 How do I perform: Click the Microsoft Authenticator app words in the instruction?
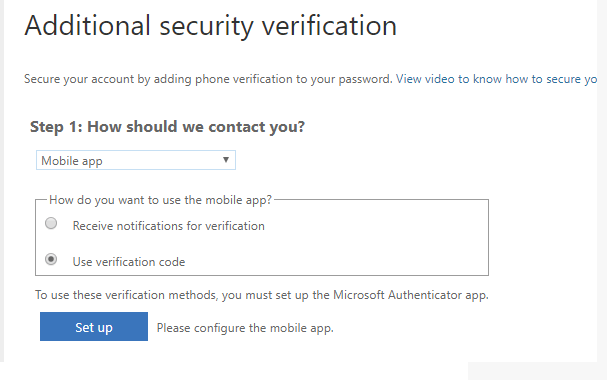(x=411, y=295)
